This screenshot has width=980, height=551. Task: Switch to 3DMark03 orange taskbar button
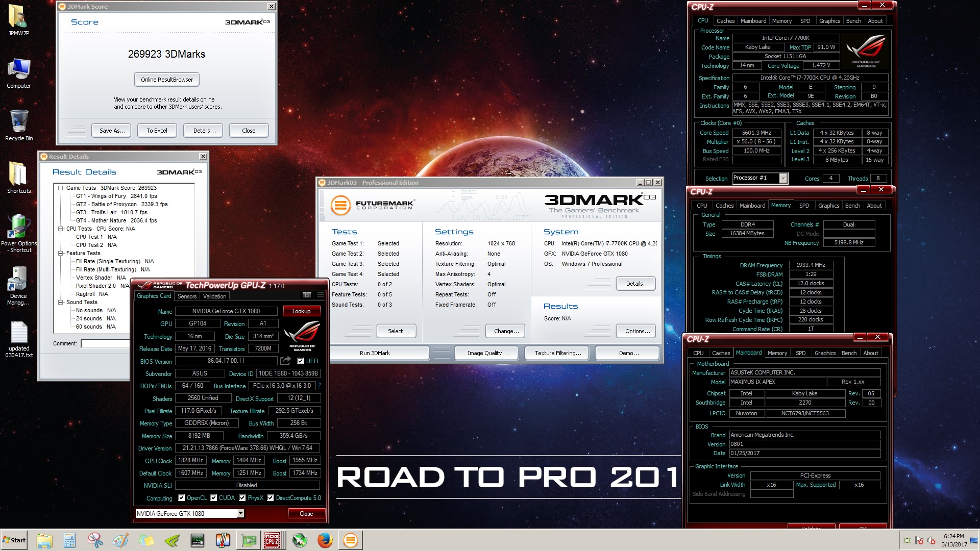[x=351, y=540]
